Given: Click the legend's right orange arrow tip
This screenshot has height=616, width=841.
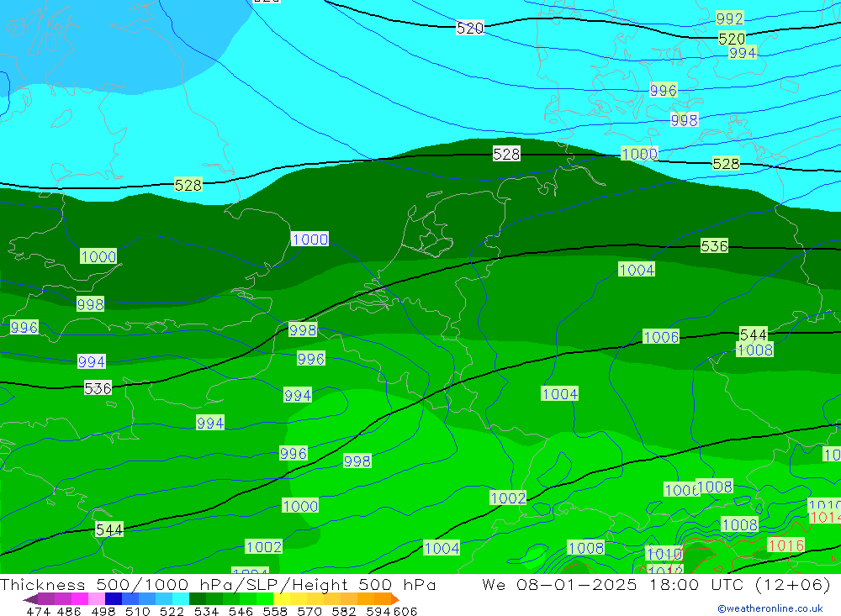Looking at the screenshot, I should (395, 599).
